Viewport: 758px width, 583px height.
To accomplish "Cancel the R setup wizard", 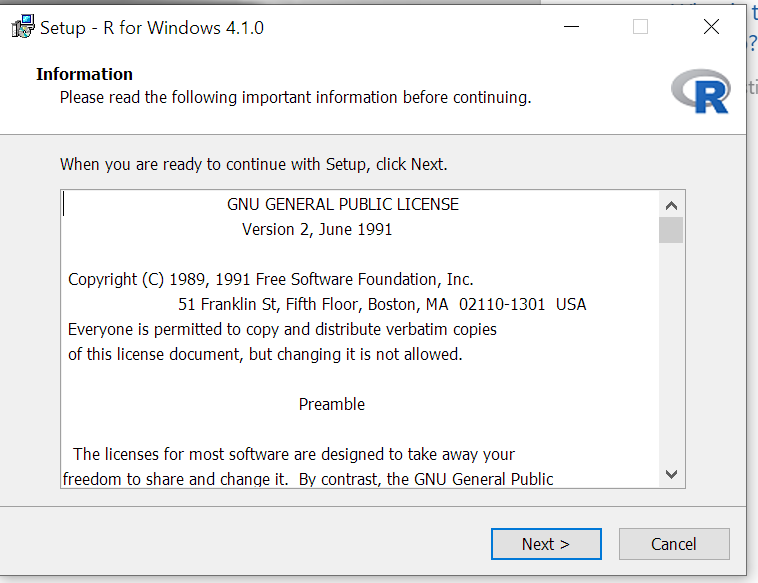I will (674, 544).
